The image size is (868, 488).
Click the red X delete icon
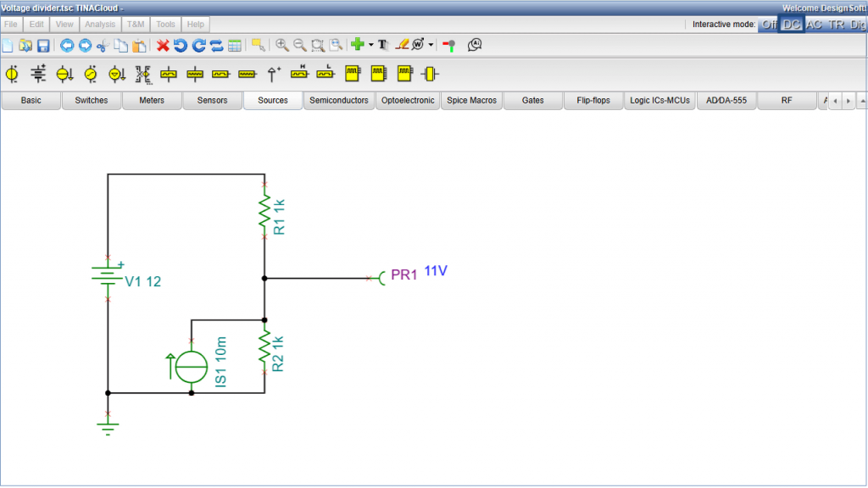pyautogui.click(x=164, y=45)
